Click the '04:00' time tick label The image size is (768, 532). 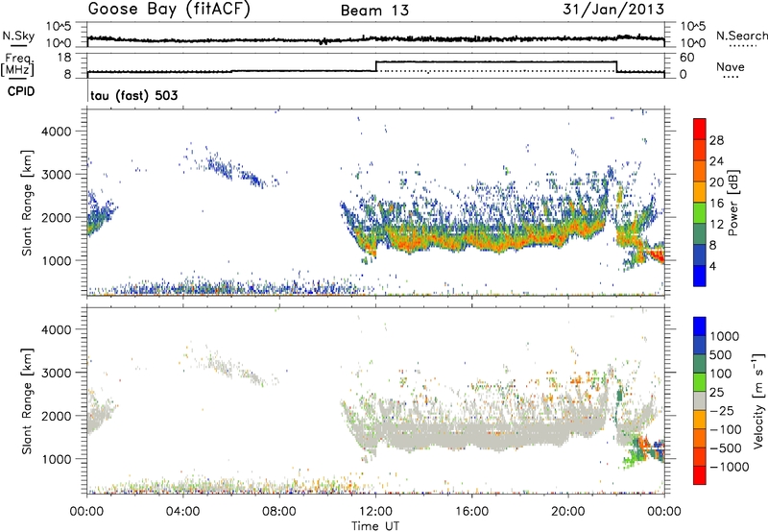[182, 512]
